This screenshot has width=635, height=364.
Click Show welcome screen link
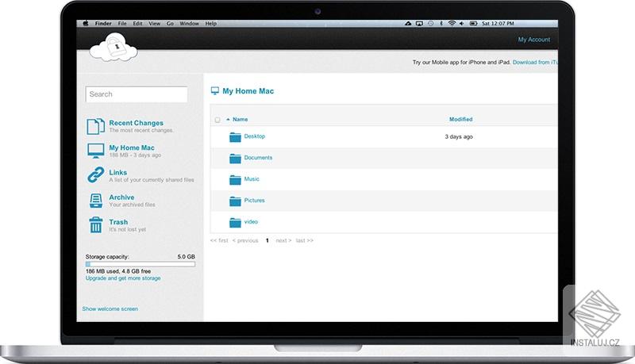[110, 308]
